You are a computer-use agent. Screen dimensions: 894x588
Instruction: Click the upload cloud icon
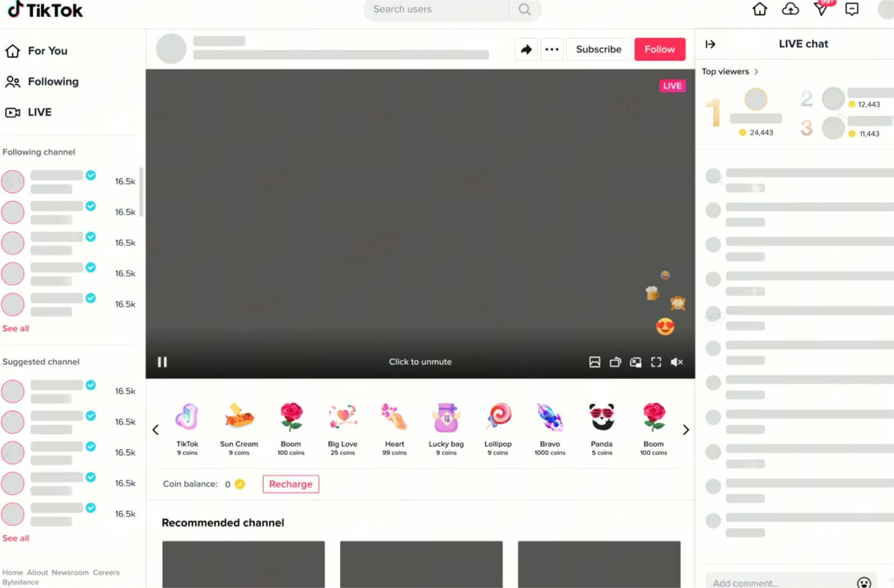[x=790, y=9]
